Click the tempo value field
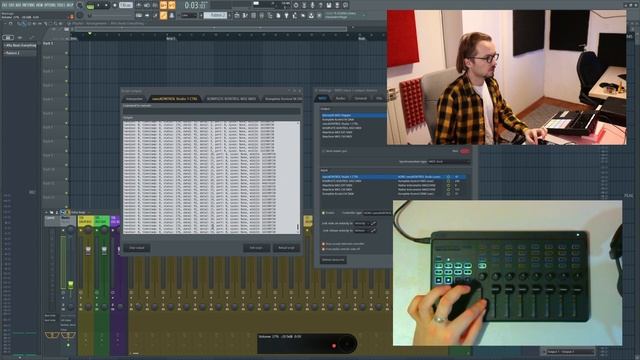This screenshot has width=640, height=360. [x=126, y=5]
